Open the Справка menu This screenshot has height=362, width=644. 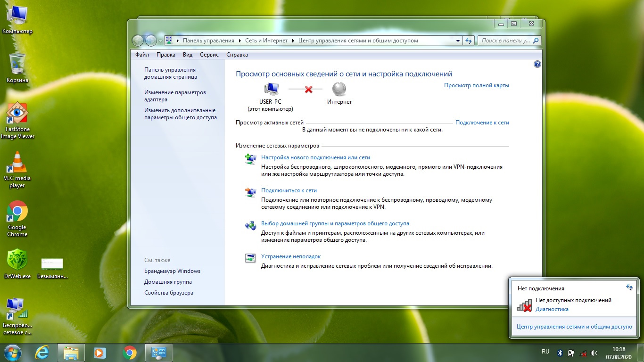(x=237, y=55)
